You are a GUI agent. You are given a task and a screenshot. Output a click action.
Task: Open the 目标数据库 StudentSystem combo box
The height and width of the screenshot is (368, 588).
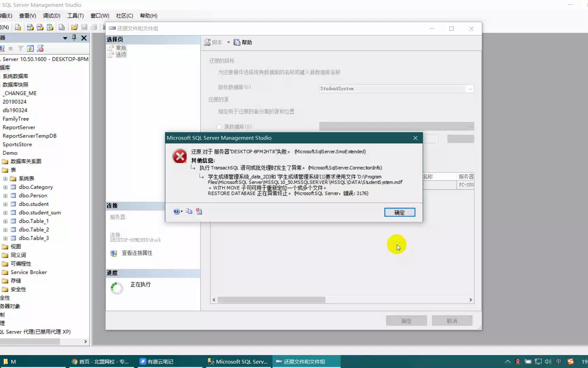click(x=396, y=89)
